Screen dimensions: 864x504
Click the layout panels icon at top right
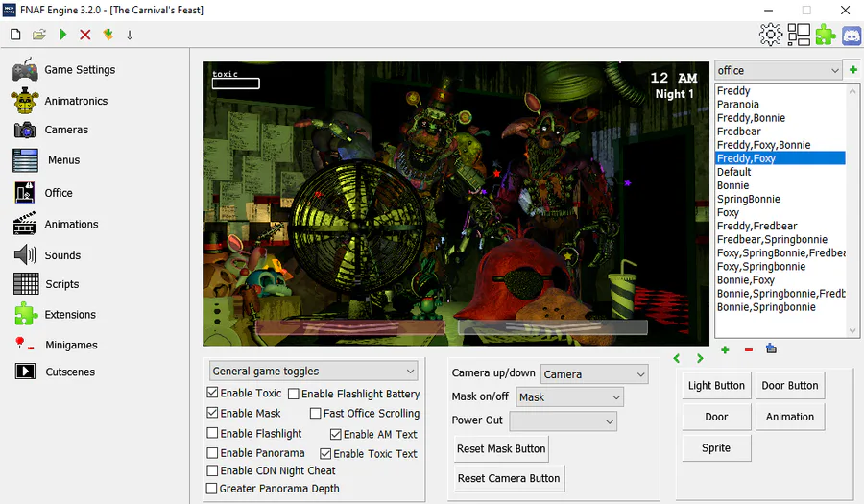tap(799, 35)
